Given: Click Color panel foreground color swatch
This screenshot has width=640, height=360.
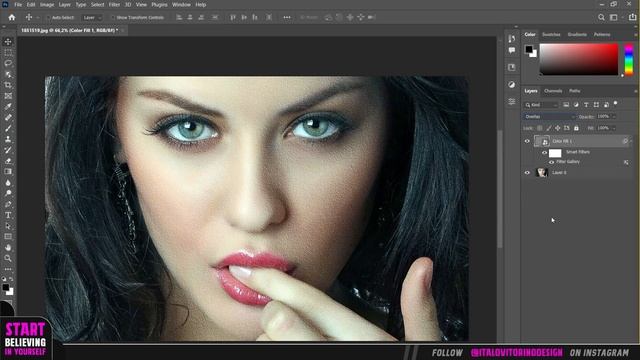Looking at the screenshot, I should pos(529,49).
